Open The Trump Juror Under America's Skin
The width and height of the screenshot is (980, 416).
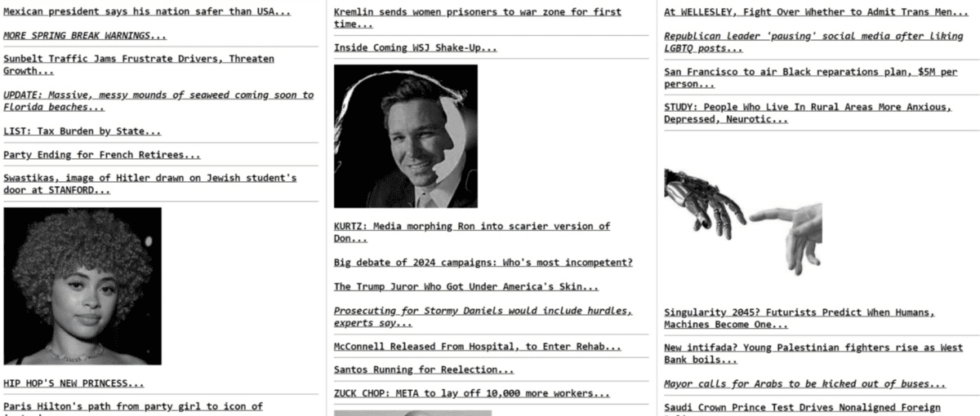pyautogui.click(x=466, y=287)
